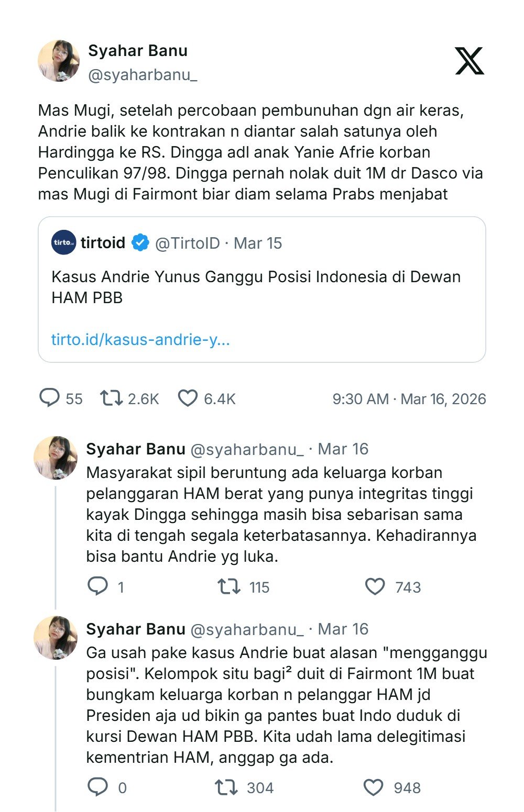
Task: Click Syahar Banu avatar on first reply
Action: click(56, 458)
